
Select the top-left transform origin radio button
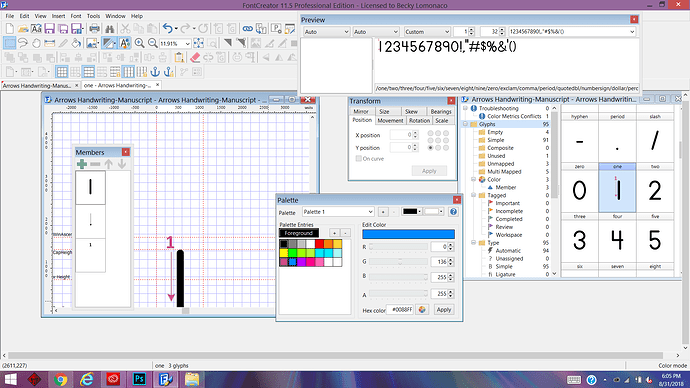click(x=430, y=133)
